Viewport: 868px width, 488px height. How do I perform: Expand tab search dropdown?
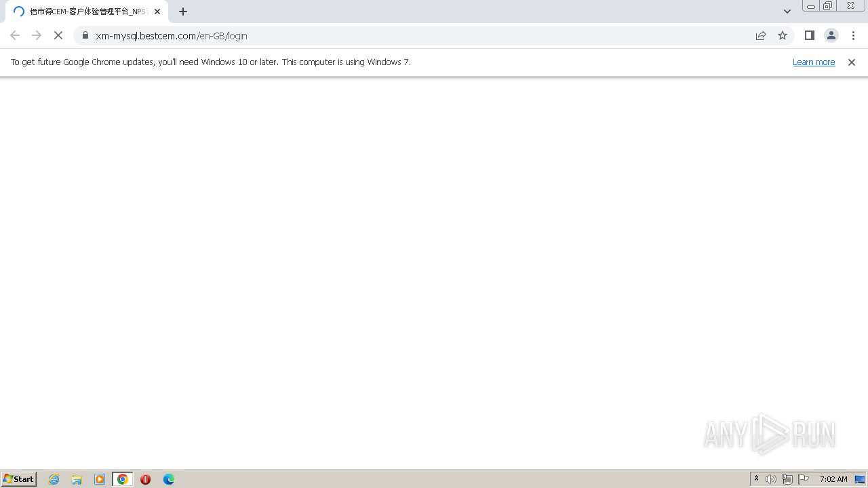pos(787,12)
